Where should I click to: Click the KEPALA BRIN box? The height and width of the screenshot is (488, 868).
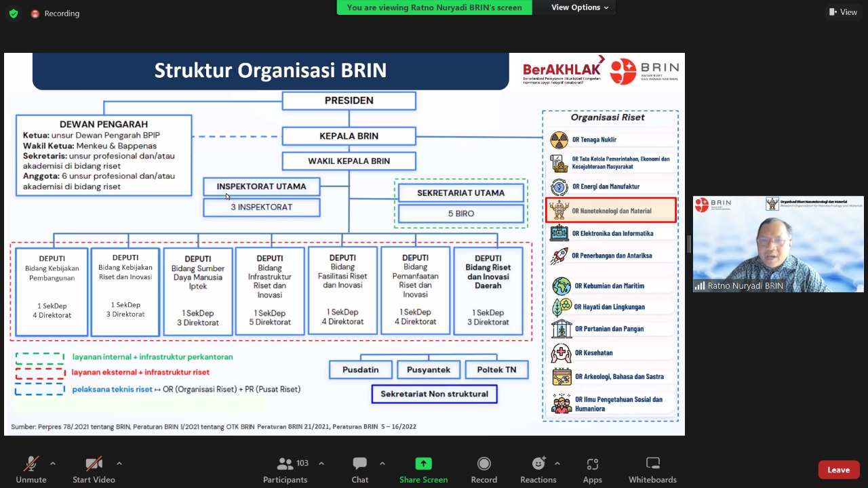tap(349, 136)
